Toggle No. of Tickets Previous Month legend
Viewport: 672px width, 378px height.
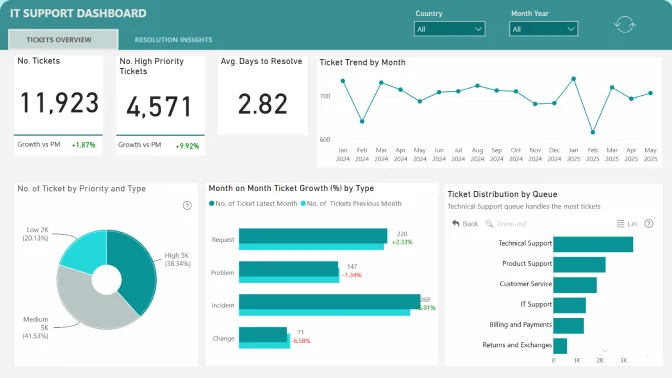point(351,204)
